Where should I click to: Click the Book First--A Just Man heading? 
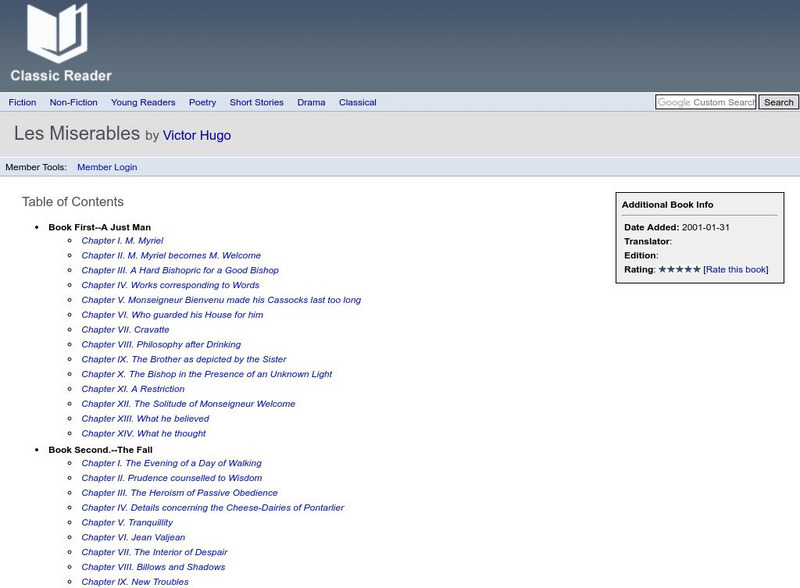[99, 227]
